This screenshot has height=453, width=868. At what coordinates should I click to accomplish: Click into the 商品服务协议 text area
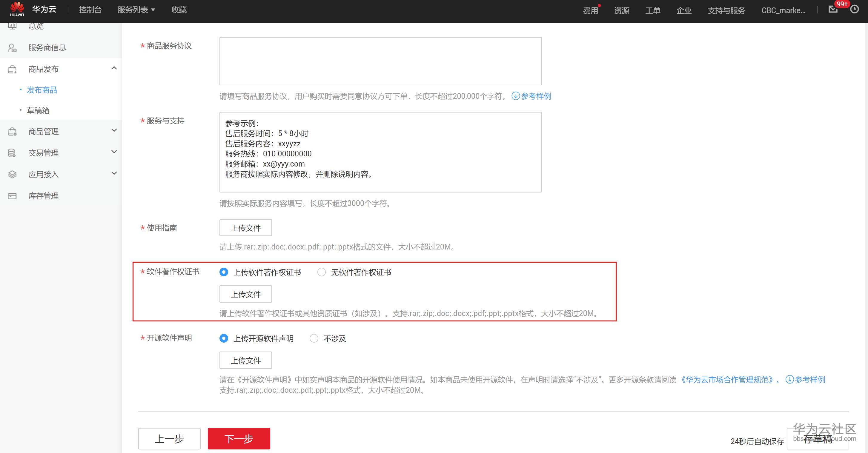[x=380, y=61]
